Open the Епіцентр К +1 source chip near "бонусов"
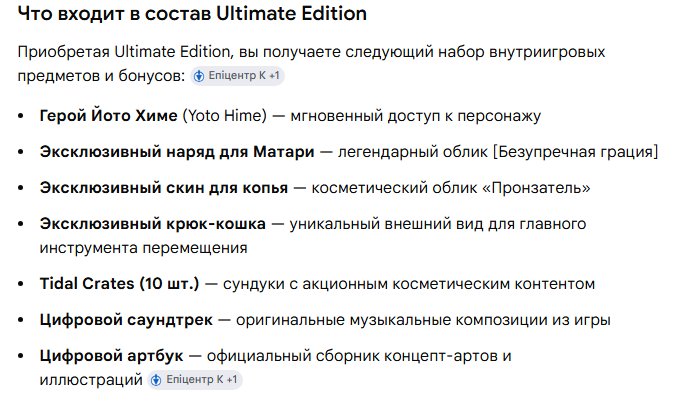Viewport: 678px width, 418px height. coord(237,76)
